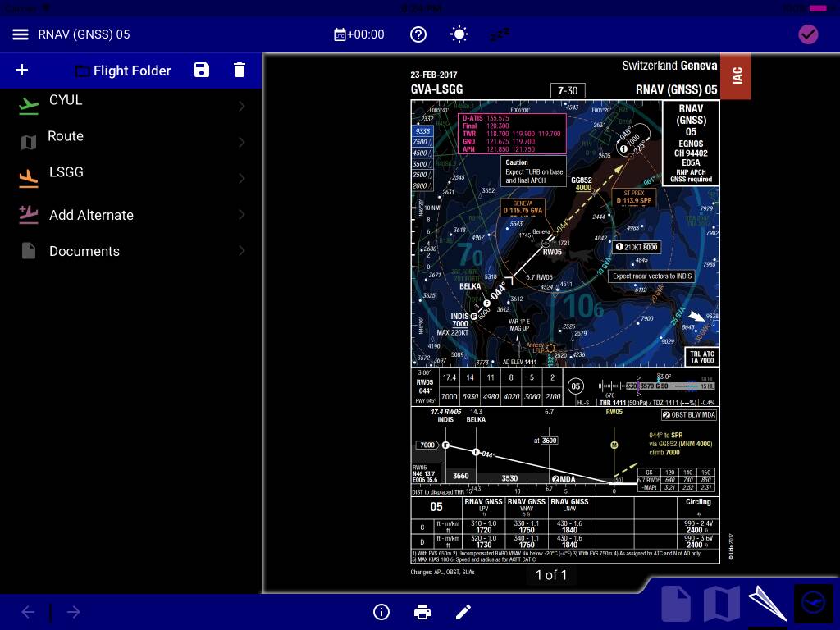Open the help question mark icon
The height and width of the screenshot is (630, 840).
[418, 34]
